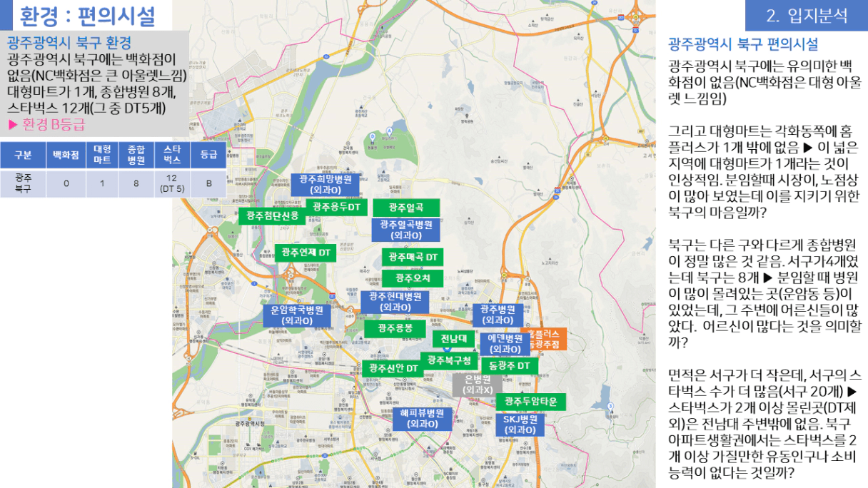Select the 광주 북구 row label cell
This screenshot has height=488, width=868.
(24, 183)
